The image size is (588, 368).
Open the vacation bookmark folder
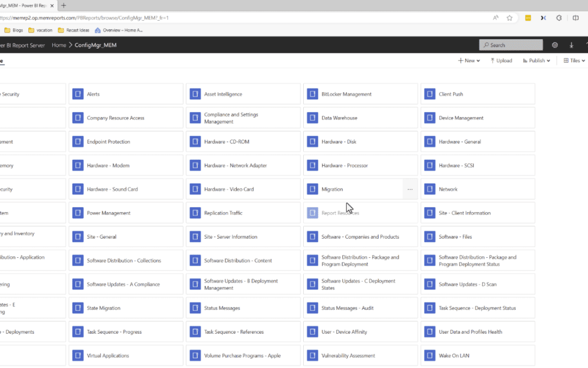pyautogui.click(x=40, y=30)
